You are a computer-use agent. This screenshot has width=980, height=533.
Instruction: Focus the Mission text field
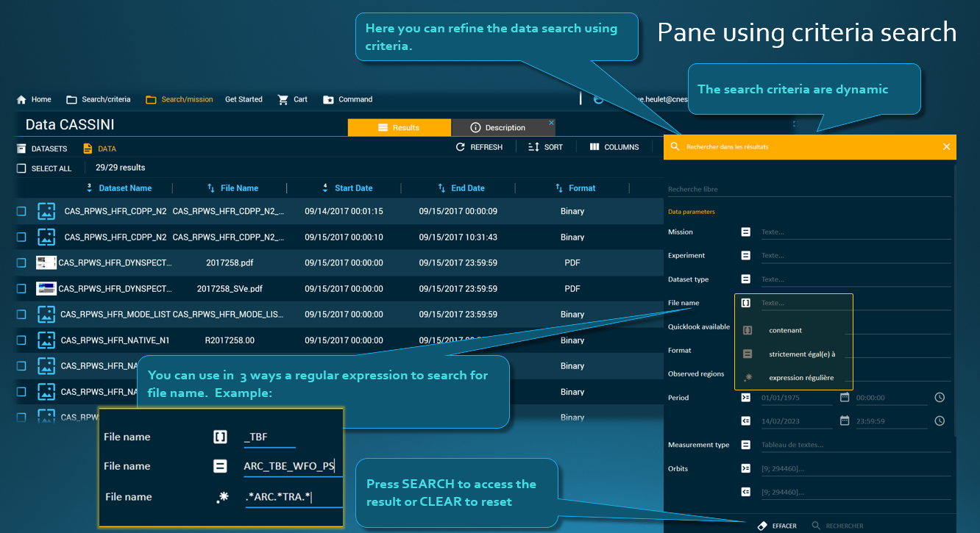click(x=856, y=232)
